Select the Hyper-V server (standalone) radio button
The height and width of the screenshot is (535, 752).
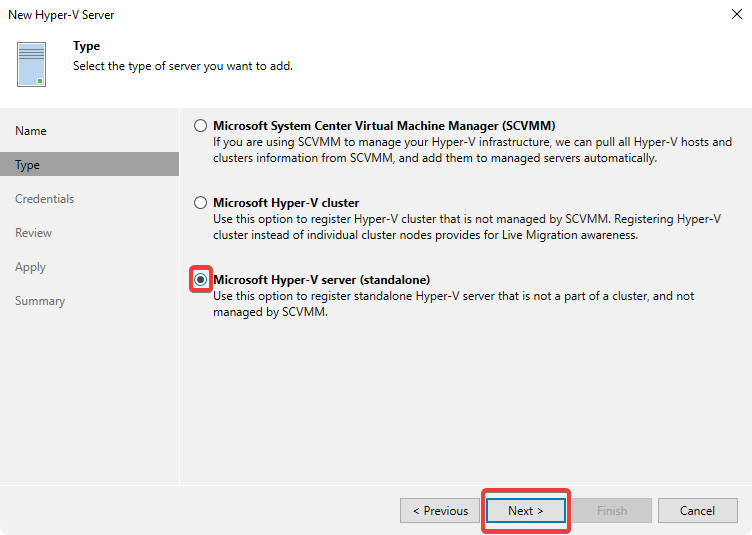[x=201, y=280]
